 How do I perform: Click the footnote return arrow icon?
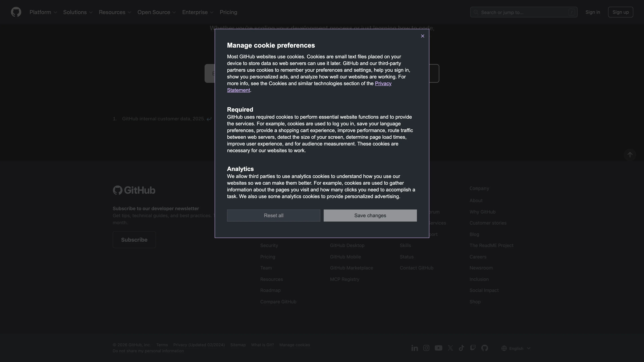[x=209, y=119]
